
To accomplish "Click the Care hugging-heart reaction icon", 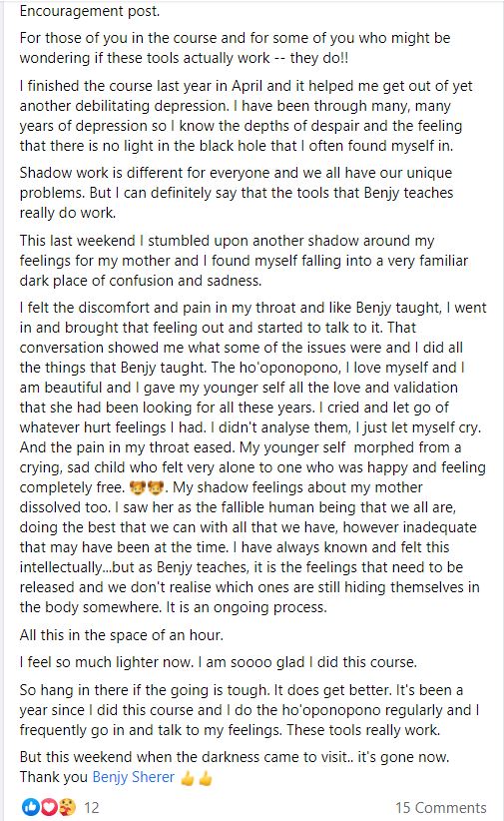I will 68,808.
